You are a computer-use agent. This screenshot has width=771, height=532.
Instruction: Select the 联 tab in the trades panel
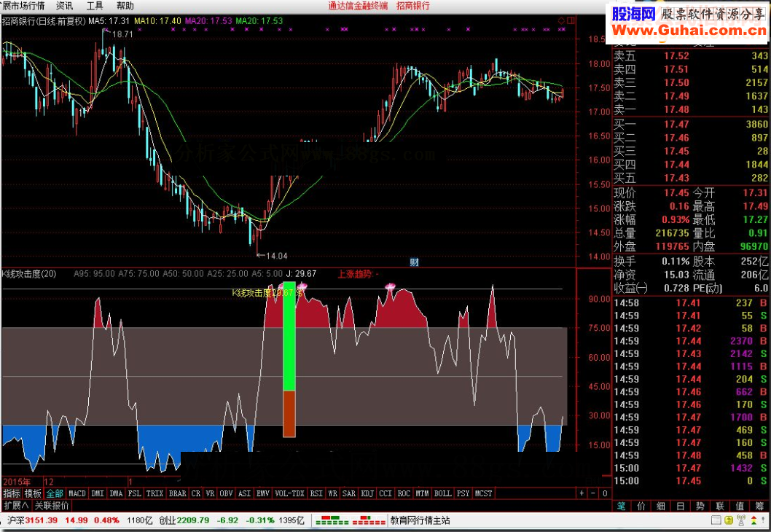[720, 506]
